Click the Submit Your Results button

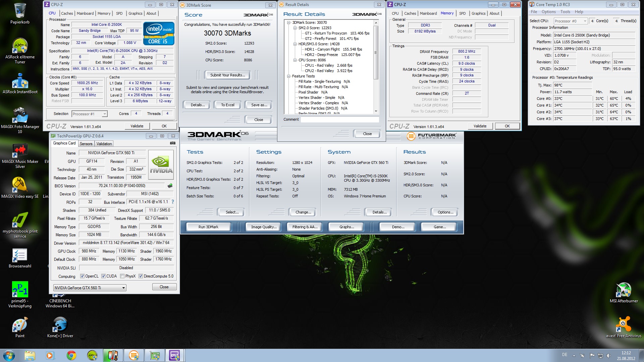[x=227, y=75]
